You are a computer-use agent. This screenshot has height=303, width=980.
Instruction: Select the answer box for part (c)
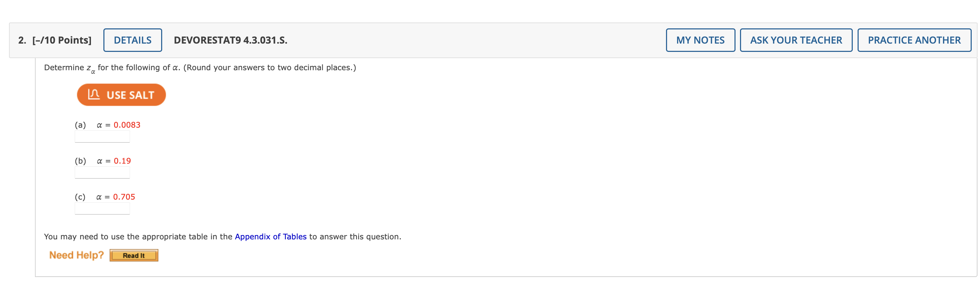tap(102, 209)
